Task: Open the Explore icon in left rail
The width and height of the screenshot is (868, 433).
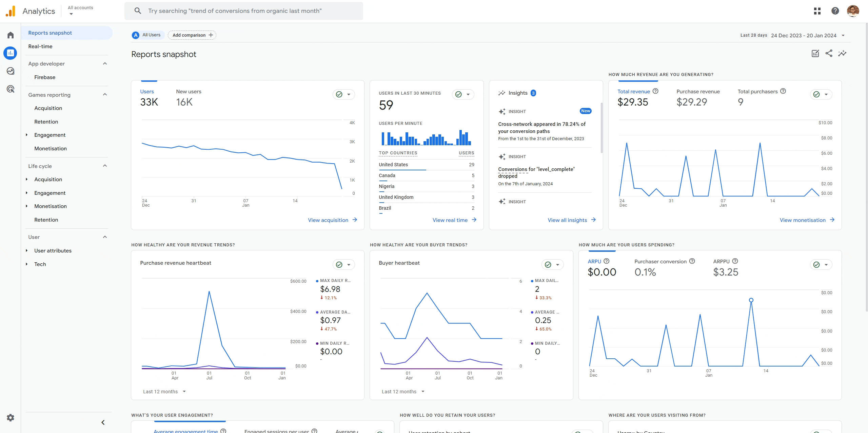Action: 11,71
